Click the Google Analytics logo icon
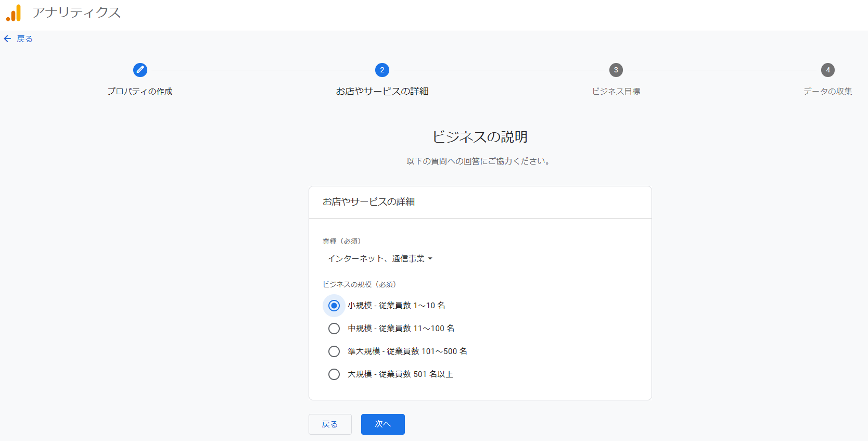Screen dimensions: 868x441 coord(14,12)
